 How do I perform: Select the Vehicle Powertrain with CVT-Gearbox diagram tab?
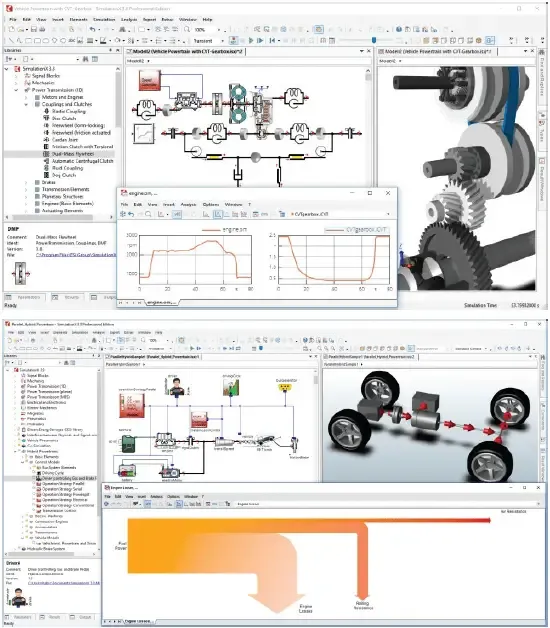pos(185,52)
